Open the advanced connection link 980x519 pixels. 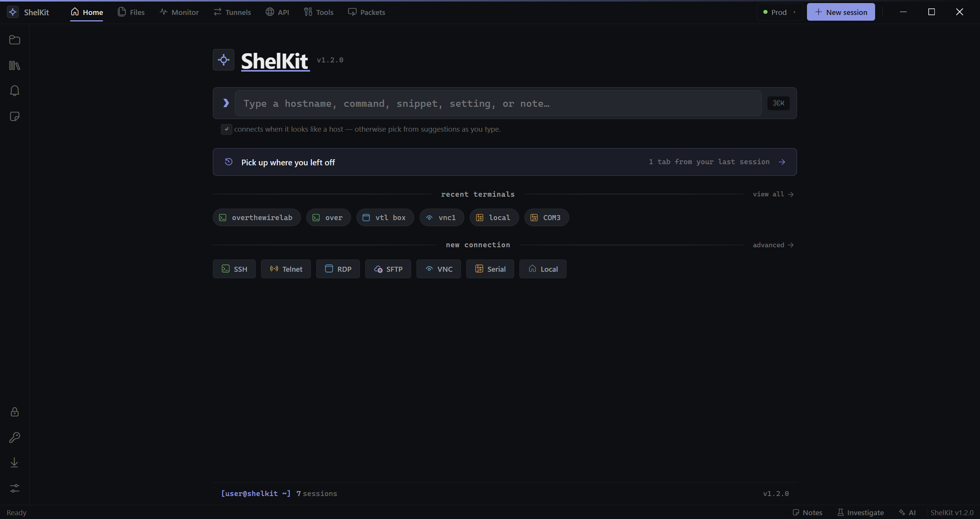click(x=773, y=245)
